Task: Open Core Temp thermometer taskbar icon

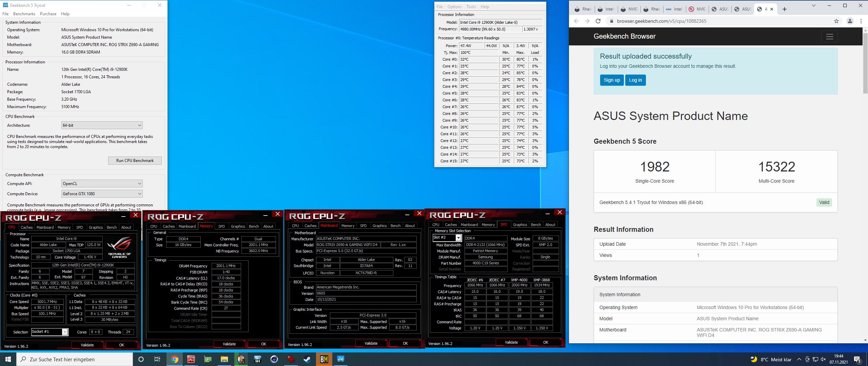Action: 241,359
